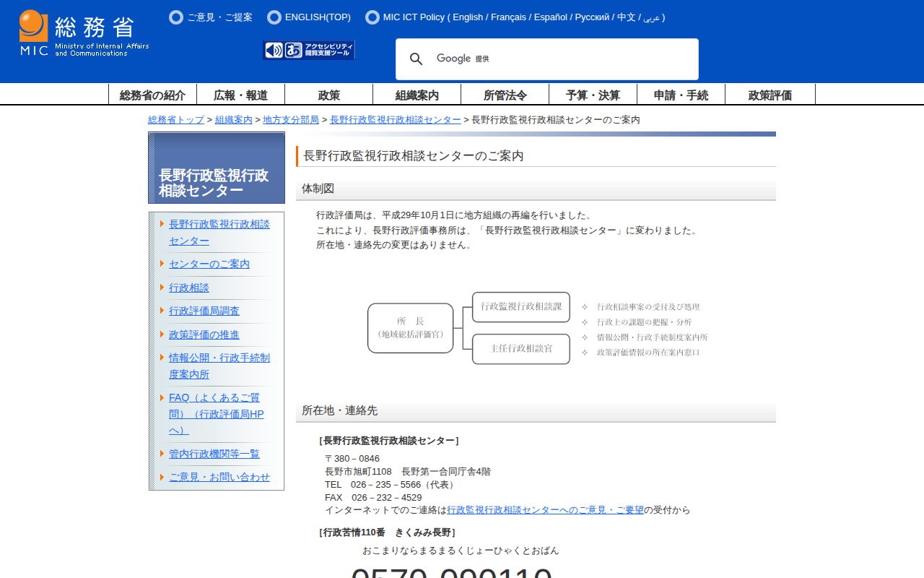The height and width of the screenshot is (578, 924).
Task: Open the 広報・報道 menu
Action: coord(240,95)
